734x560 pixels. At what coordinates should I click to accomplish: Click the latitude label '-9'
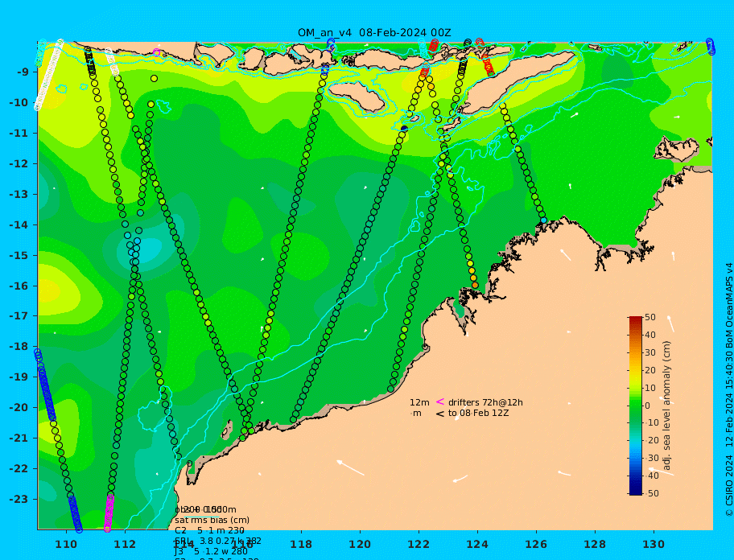point(23,72)
